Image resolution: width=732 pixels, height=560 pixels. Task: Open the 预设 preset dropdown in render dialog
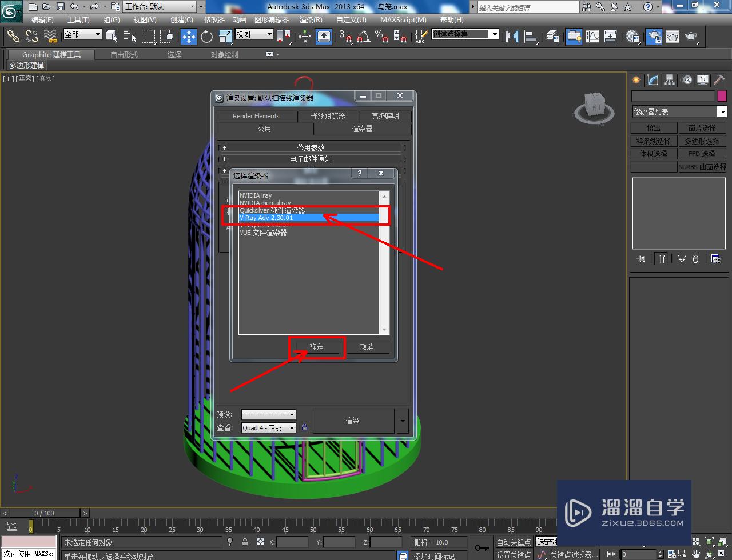268,414
